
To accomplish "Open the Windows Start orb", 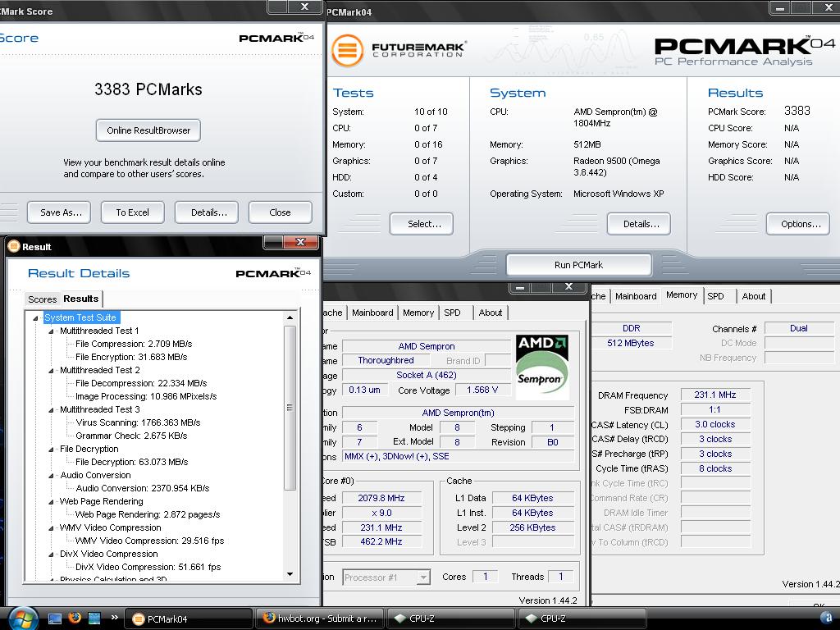I will pyautogui.click(x=22, y=619).
